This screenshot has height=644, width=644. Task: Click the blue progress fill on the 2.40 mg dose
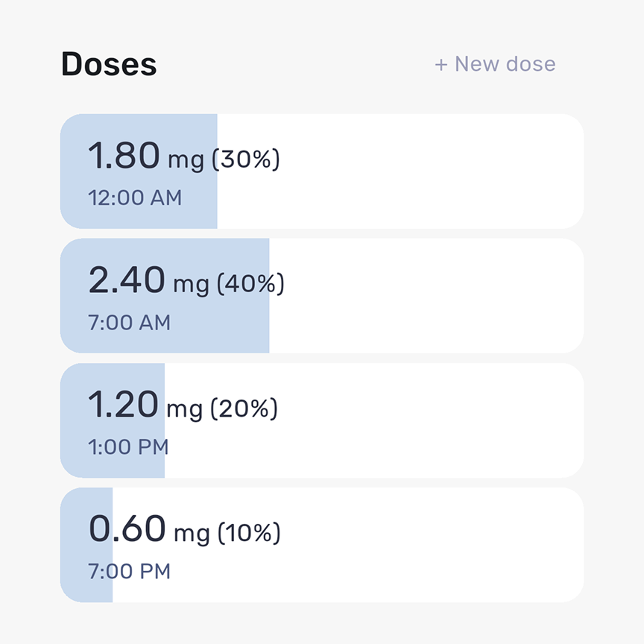click(164, 295)
